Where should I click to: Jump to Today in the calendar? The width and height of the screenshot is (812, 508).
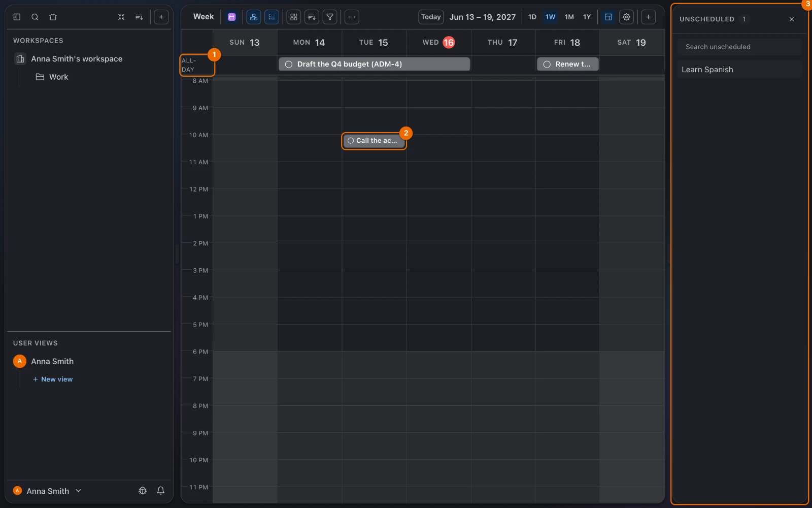pos(431,17)
